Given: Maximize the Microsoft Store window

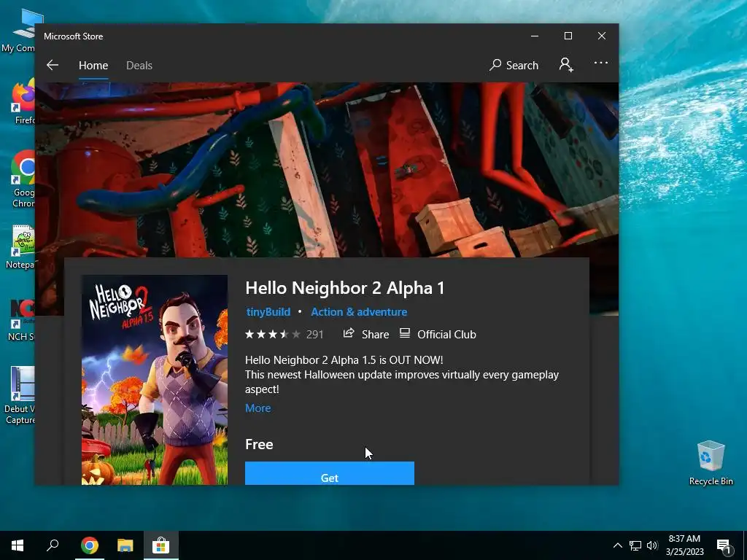Looking at the screenshot, I should pyautogui.click(x=568, y=36).
